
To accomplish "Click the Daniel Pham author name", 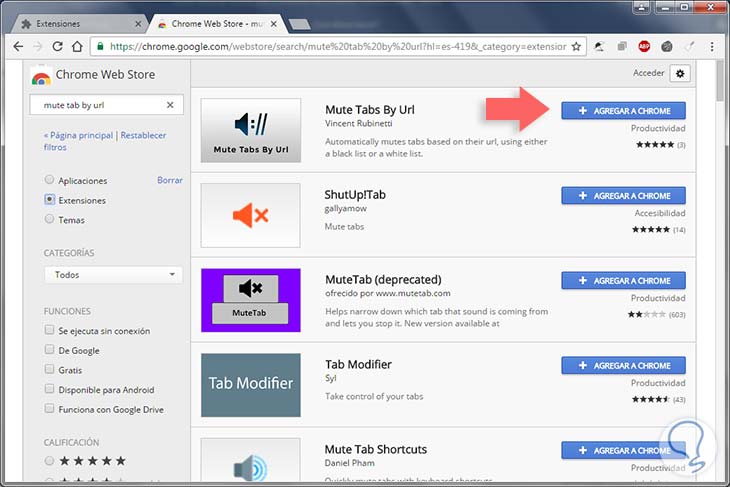I will click(349, 463).
